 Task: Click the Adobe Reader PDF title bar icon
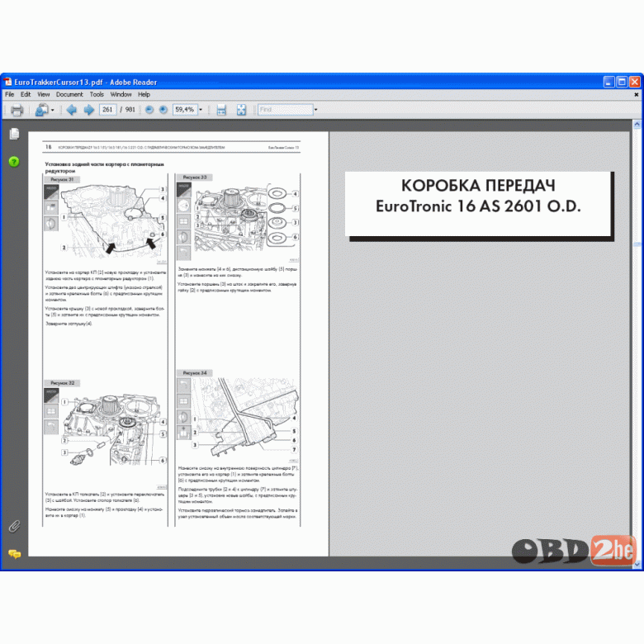[x=7, y=82]
